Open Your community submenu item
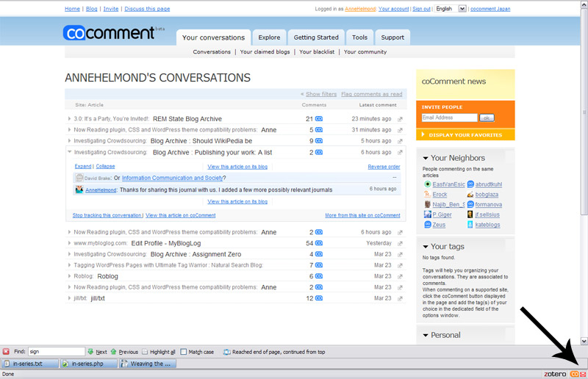Viewport: 588px width, 379px height. (365, 52)
